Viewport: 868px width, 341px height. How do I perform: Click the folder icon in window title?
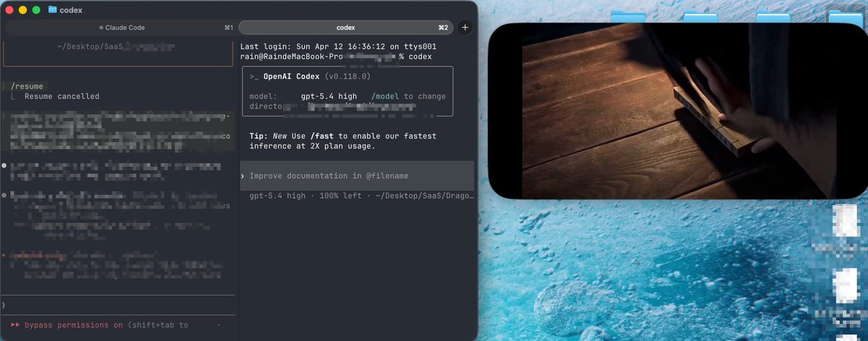click(x=53, y=10)
